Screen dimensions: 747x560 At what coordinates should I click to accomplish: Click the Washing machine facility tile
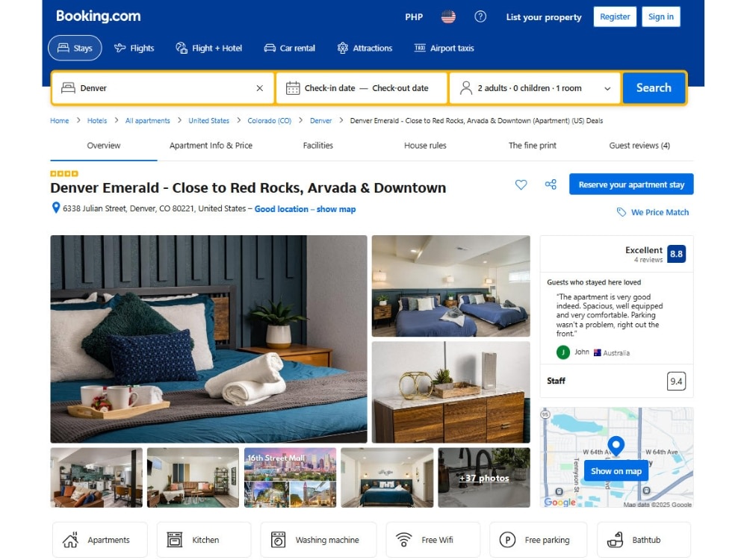318,540
